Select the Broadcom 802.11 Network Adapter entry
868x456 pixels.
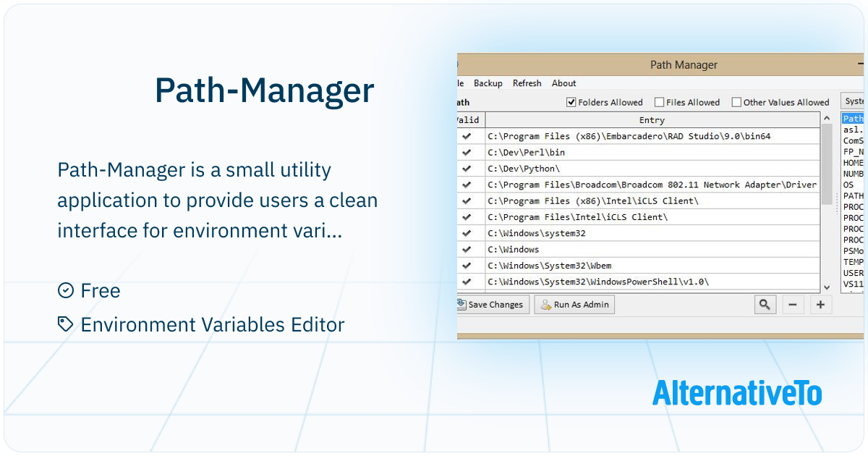(x=652, y=185)
